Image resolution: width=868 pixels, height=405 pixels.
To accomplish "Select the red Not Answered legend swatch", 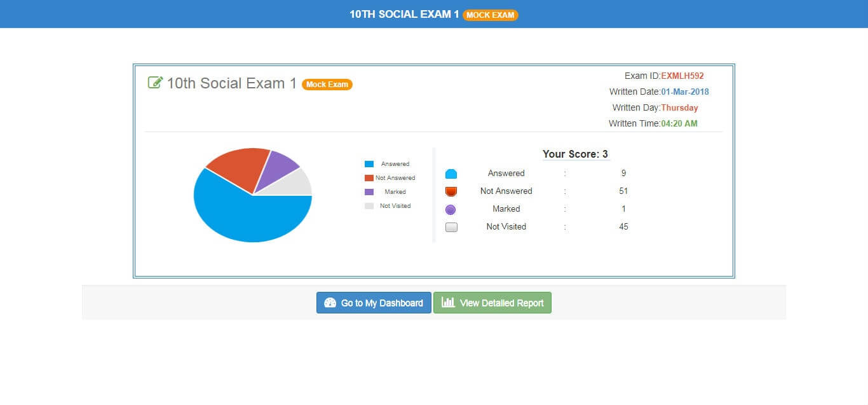I will (x=369, y=178).
